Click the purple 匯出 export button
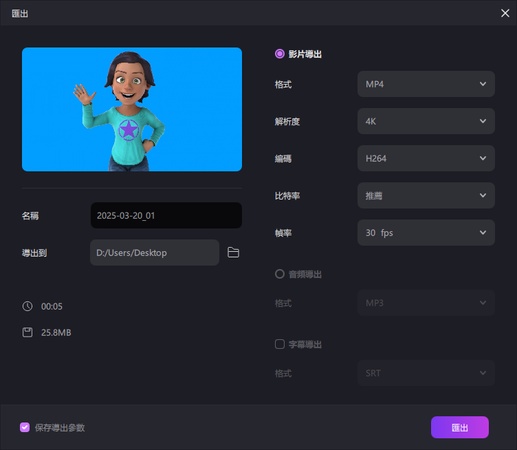This screenshot has height=450, width=517. [x=460, y=427]
